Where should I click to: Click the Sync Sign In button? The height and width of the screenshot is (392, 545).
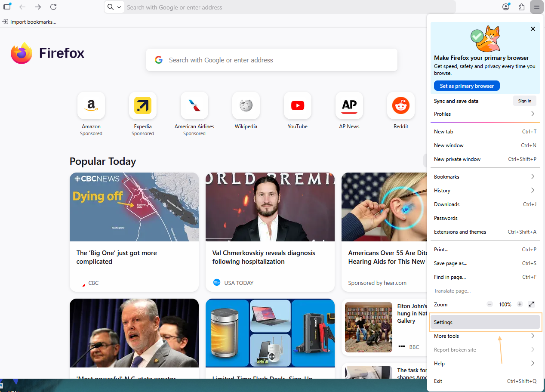pos(524,101)
